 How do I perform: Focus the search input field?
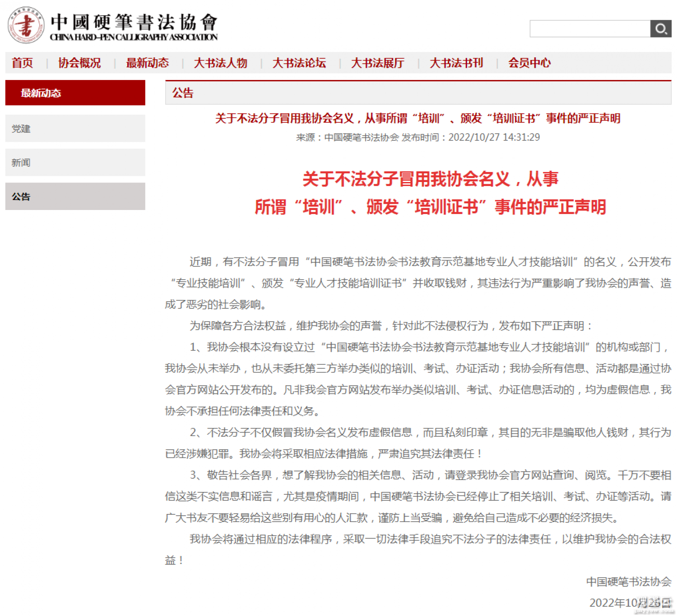[x=590, y=29]
